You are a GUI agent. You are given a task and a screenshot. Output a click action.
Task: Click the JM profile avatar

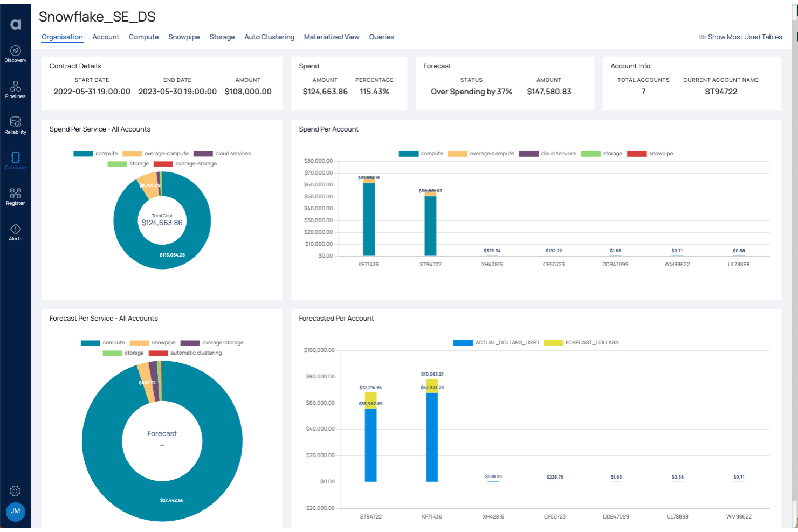(x=16, y=512)
